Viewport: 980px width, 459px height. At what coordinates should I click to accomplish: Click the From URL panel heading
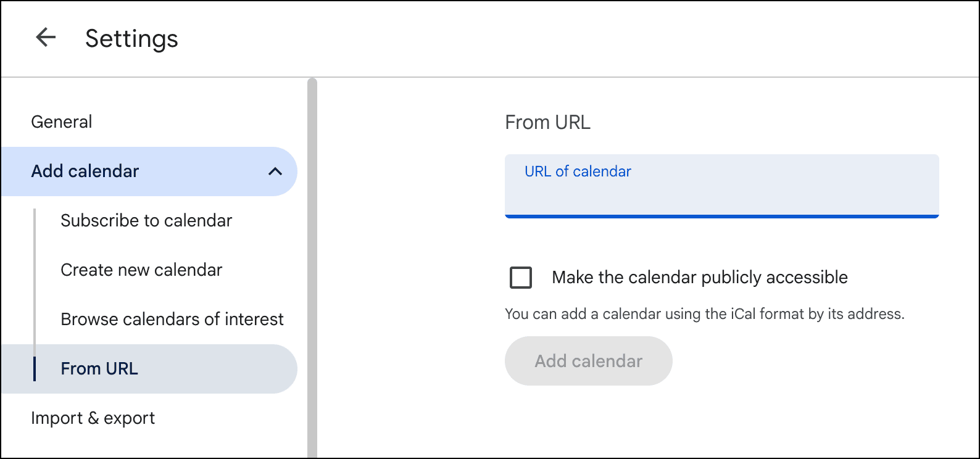point(547,123)
